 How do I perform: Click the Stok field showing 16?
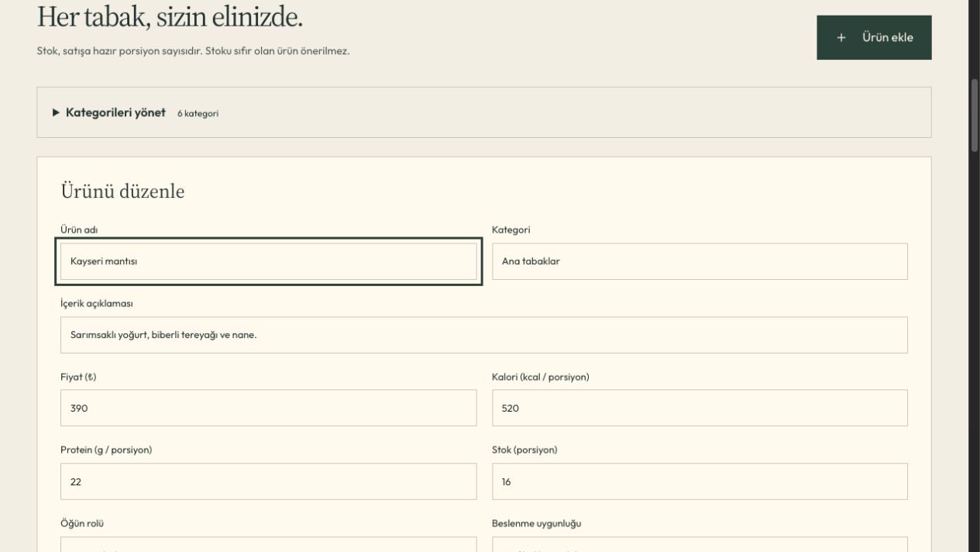click(700, 481)
